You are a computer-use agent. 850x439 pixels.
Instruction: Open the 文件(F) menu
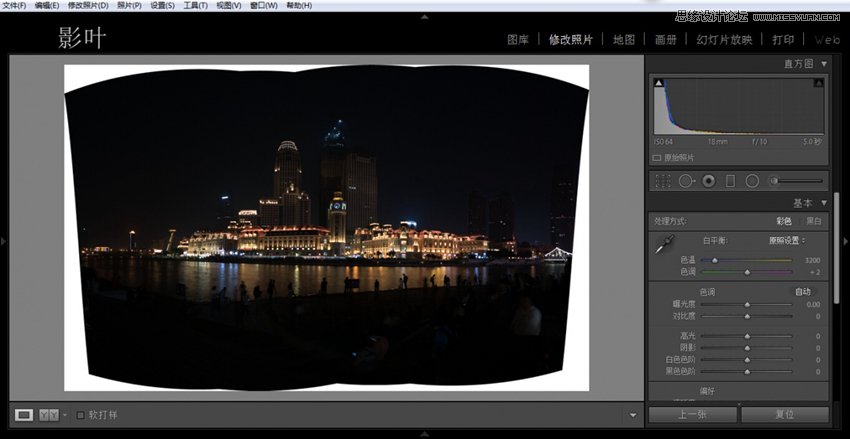(x=14, y=5)
